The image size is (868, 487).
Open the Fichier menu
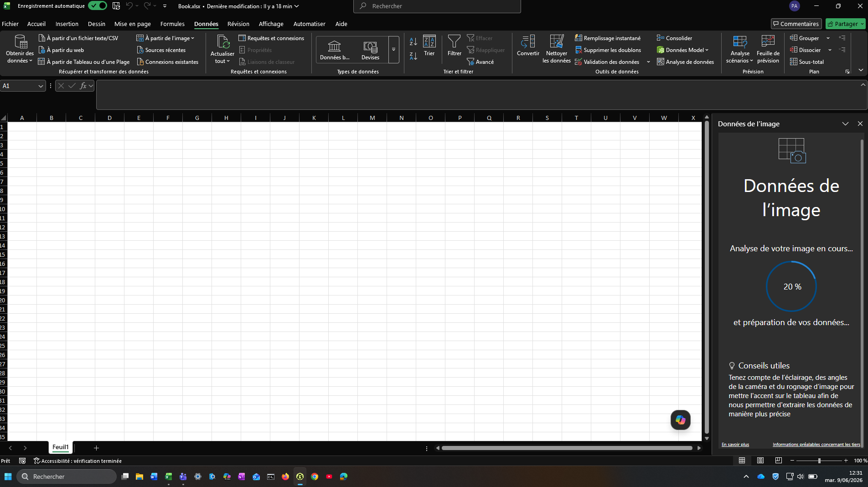tap(10, 24)
